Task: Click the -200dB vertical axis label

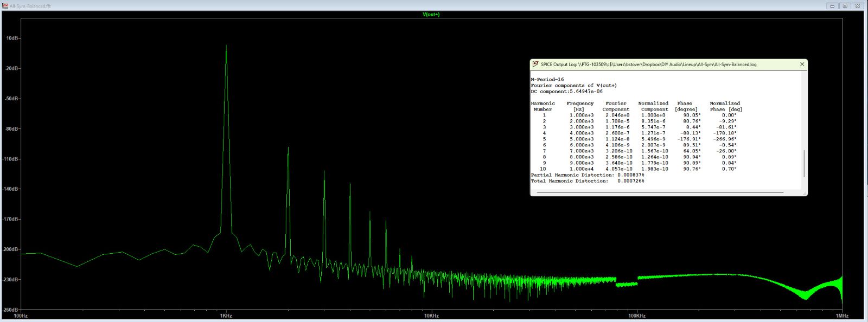Action: (x=11, y=249)
